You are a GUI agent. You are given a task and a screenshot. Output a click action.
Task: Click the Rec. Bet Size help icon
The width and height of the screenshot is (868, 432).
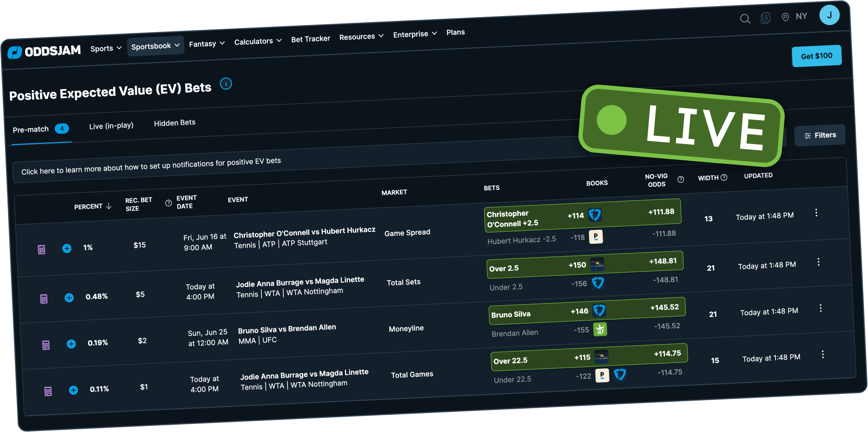pos(168,203)
